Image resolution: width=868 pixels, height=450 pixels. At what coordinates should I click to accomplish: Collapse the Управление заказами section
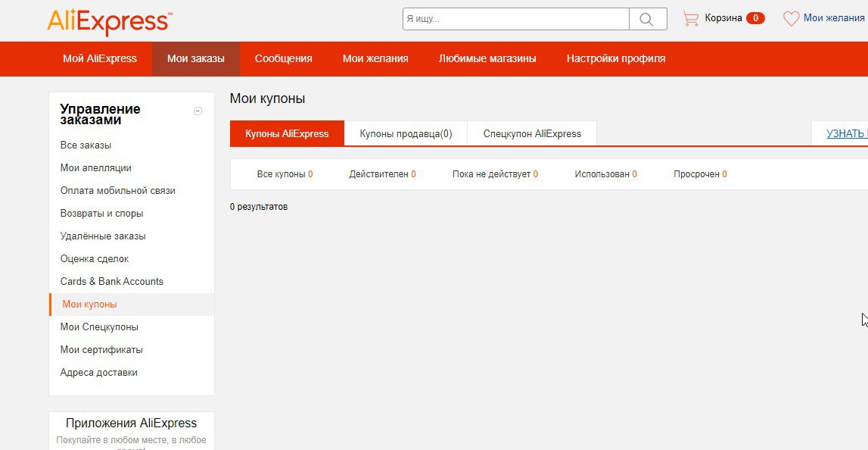(198, 111)
